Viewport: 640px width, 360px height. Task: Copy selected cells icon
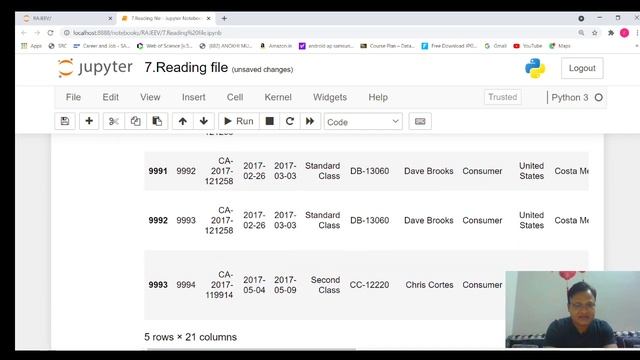pos(136,121)
